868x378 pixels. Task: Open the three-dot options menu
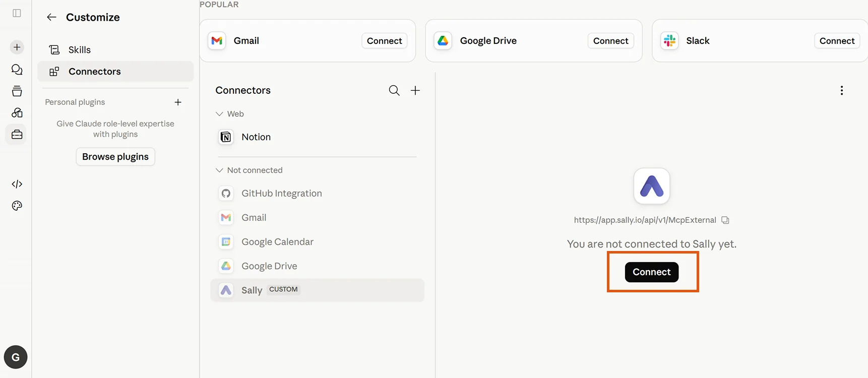click(x=841, y=90)
